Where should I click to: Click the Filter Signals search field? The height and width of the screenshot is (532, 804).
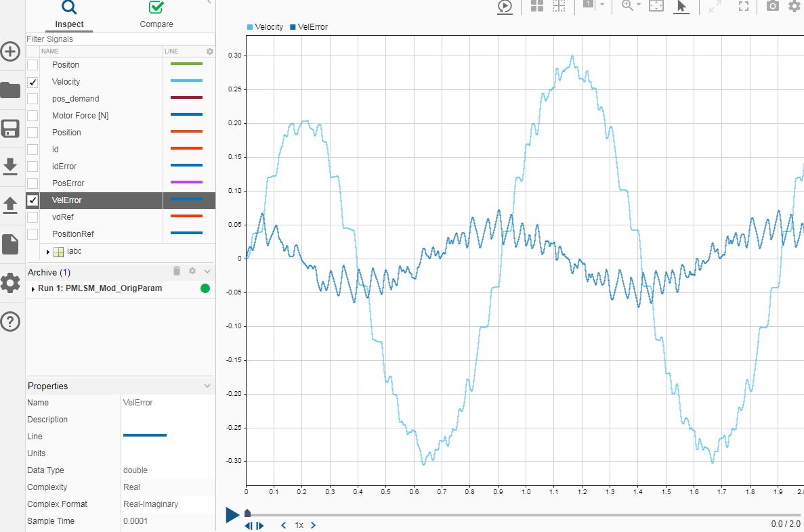(x=120, y=39)
